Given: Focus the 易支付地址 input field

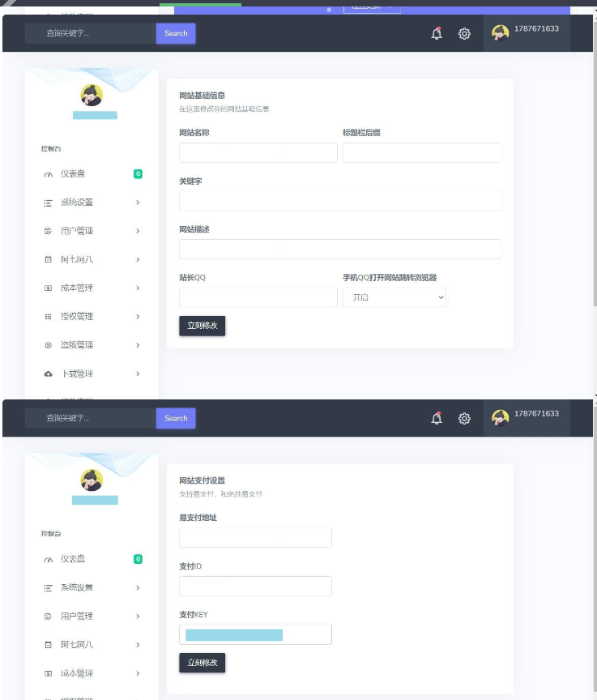Looking at the screenshot, I should (255, 537).
